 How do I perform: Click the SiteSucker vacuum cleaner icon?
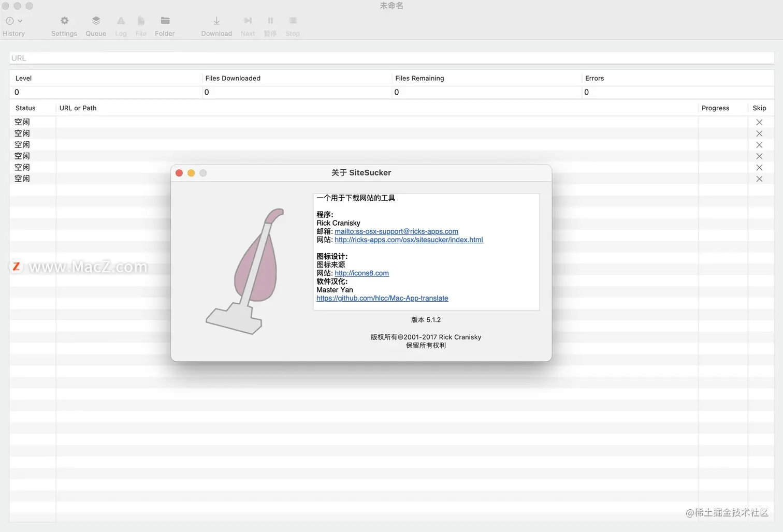pyautogui.click(x=246, y=271)
